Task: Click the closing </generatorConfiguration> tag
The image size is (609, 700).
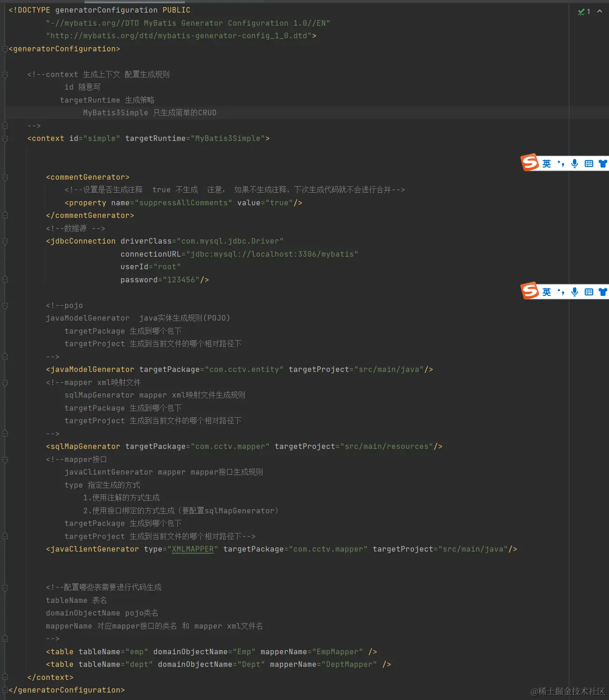Action: 67,690
